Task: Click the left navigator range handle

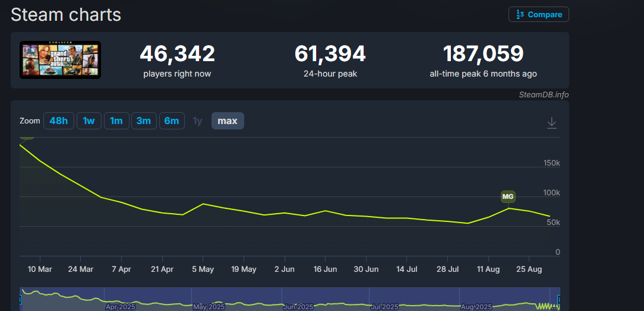Action: pyautogui.click(x=20, y=299)
